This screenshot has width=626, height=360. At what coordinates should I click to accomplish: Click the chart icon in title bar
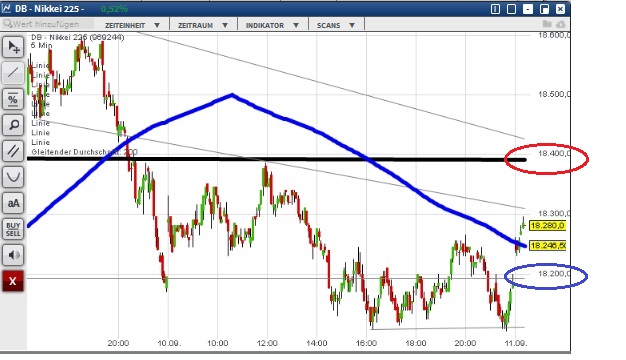click(6, 8)
